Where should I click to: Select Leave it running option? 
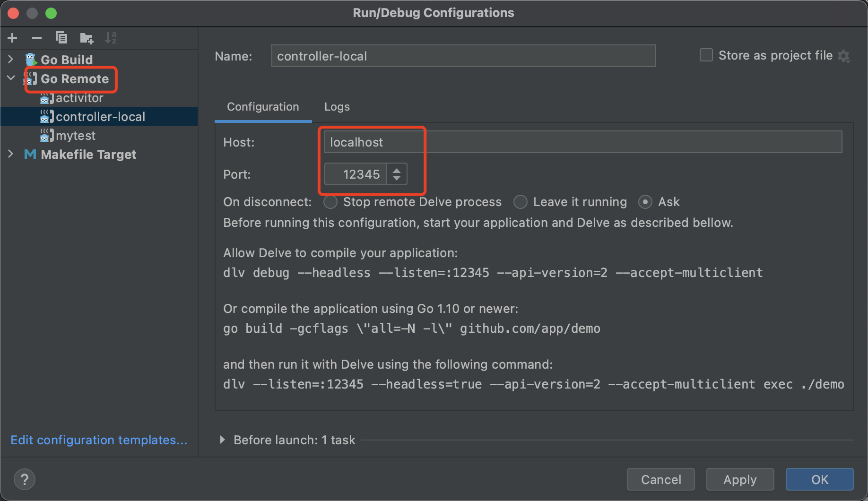[521, 202]
